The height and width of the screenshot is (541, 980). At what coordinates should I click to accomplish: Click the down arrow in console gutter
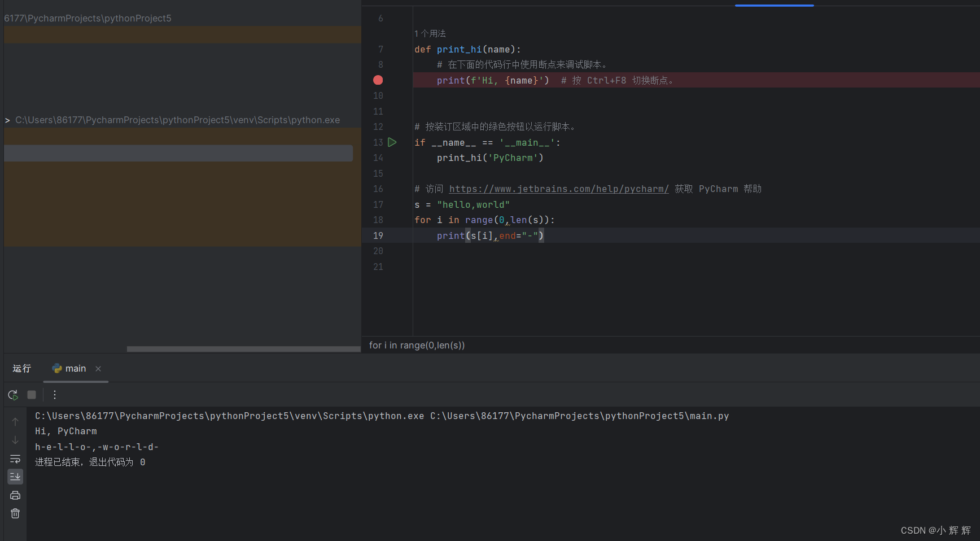15,440
